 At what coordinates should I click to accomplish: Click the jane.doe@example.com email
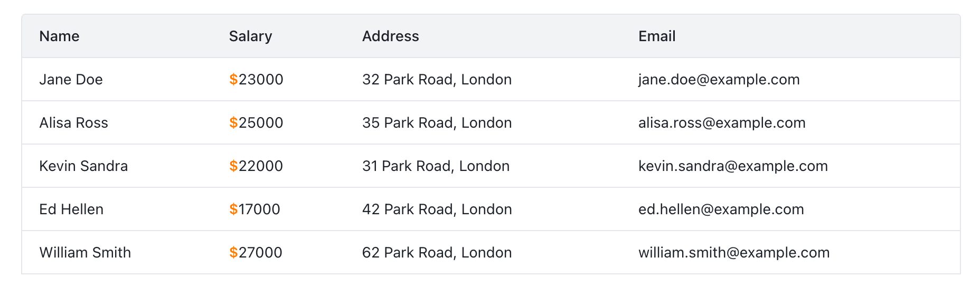point(719,79)
